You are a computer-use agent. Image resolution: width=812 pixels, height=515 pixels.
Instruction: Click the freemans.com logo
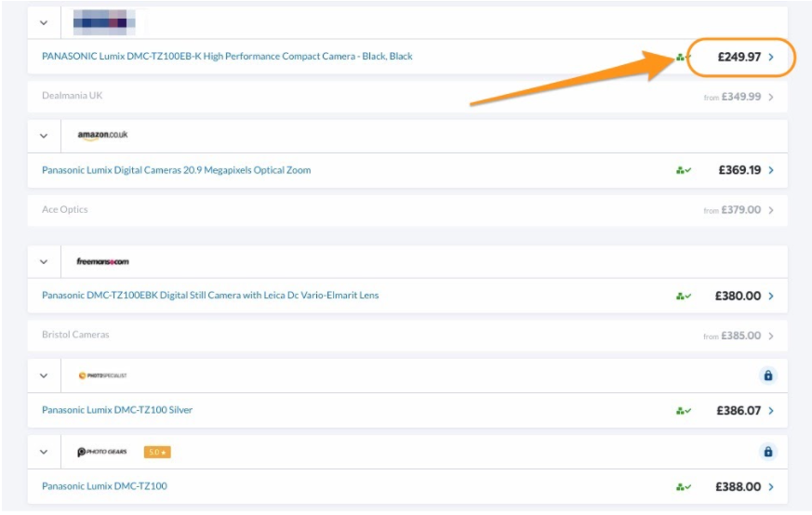102,261
